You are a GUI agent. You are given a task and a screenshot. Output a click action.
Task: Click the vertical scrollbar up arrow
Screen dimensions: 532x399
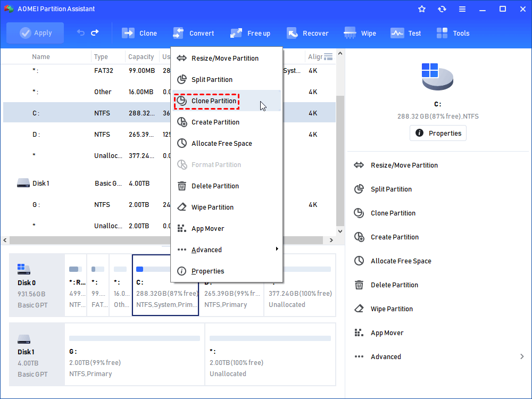click(x=340, y=53)
